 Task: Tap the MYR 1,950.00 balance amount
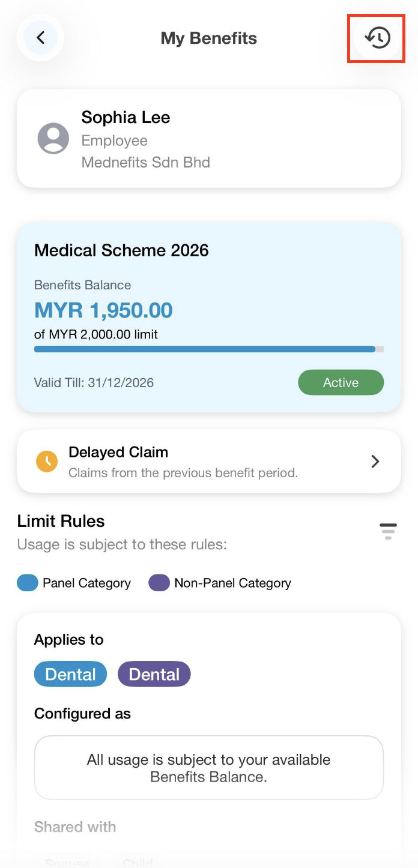(x=103, y=310)
